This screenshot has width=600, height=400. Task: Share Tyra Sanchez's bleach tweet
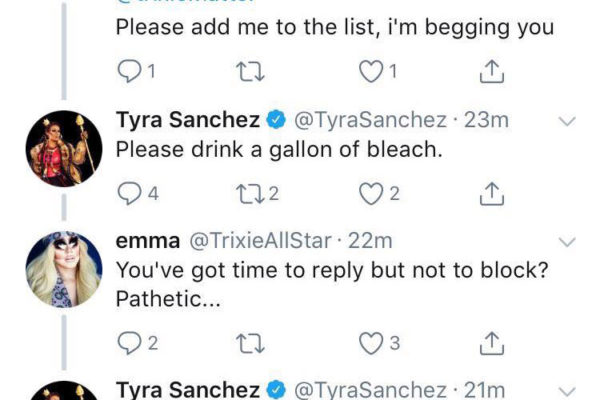(491, 193)
